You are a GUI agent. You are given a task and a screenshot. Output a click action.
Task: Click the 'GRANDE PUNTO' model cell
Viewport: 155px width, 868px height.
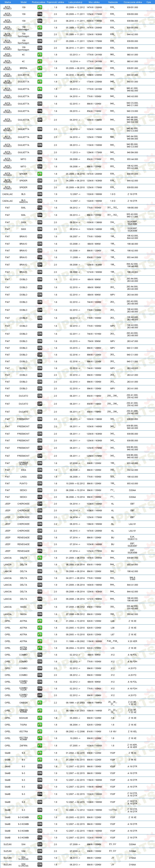pyautogui.click(x=24, y=463)
